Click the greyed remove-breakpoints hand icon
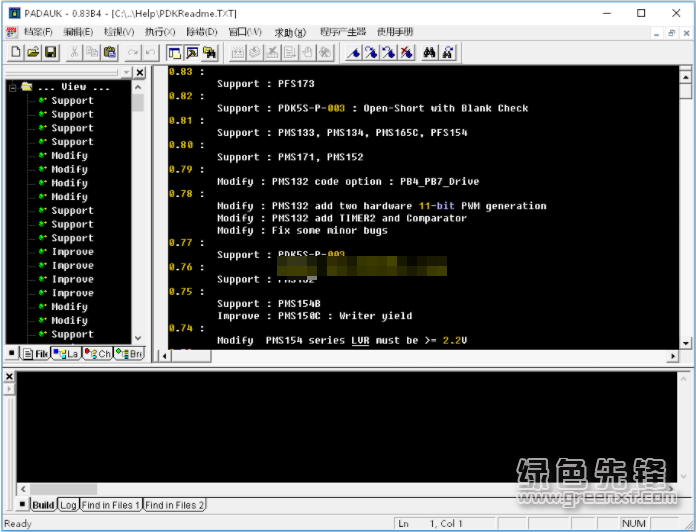Viewport: 696px width, 532px height. point(325,52)
